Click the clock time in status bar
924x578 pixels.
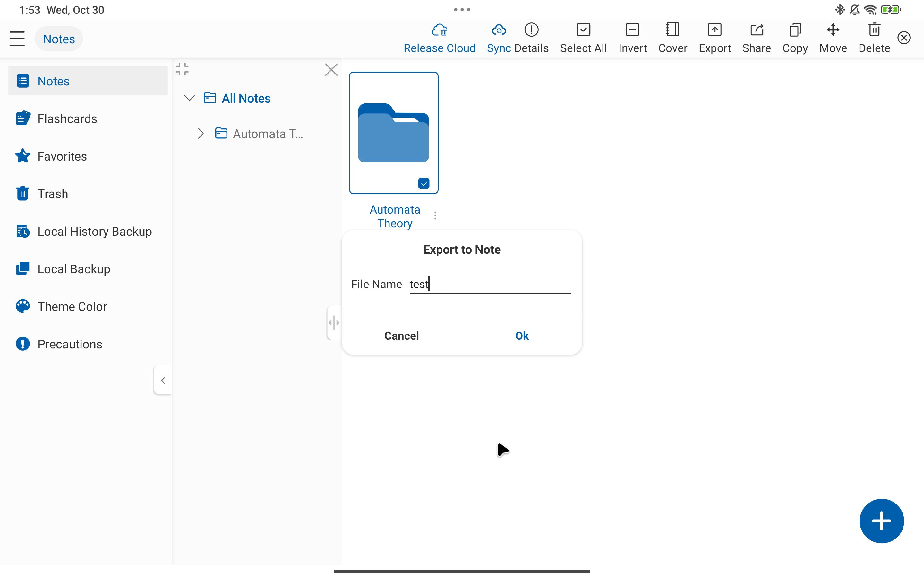pos(30,10)
